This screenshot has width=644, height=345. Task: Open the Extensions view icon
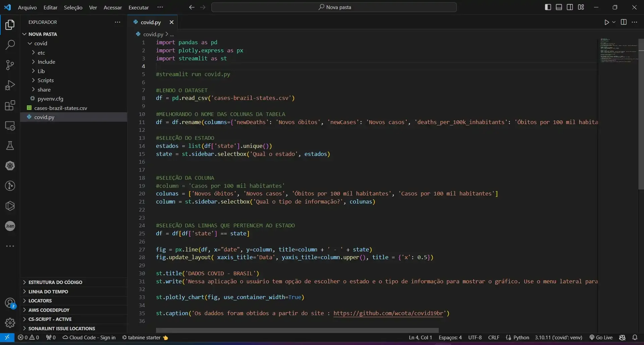point(10,105)
